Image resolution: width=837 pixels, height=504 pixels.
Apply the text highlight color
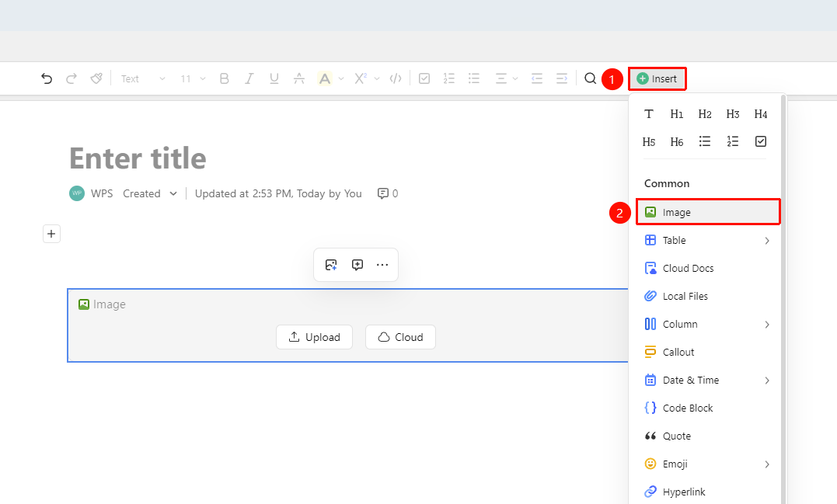(x=325, y=79)
